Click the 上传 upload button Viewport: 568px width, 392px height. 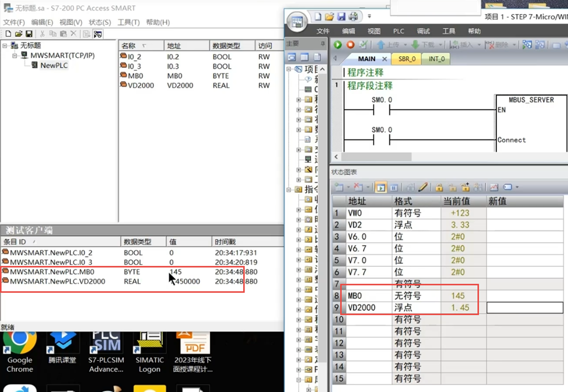pyautogui.click(x=389, y=45)
